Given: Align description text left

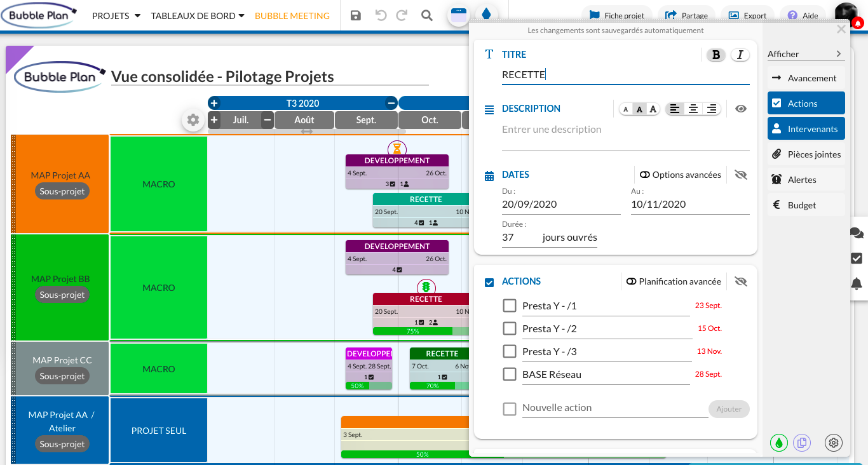Looking at the screenshot, I should [674, 109].
